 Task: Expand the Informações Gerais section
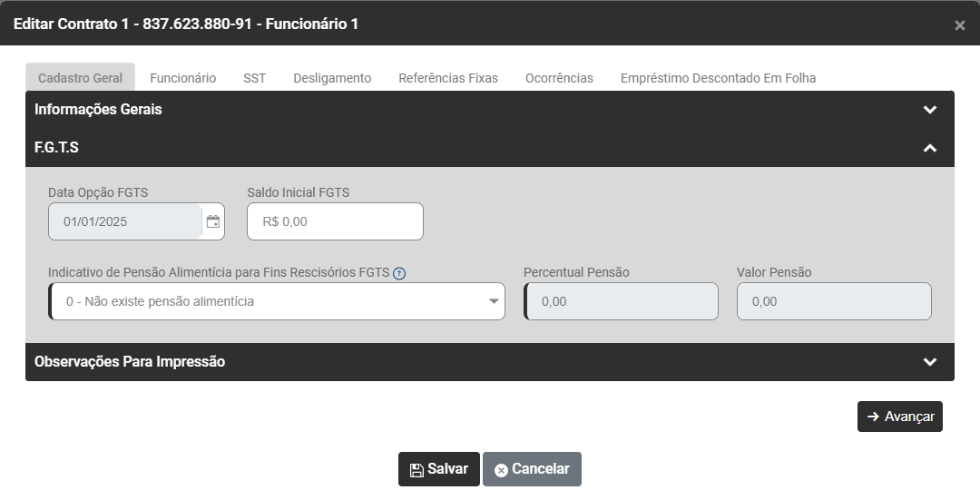929,110
